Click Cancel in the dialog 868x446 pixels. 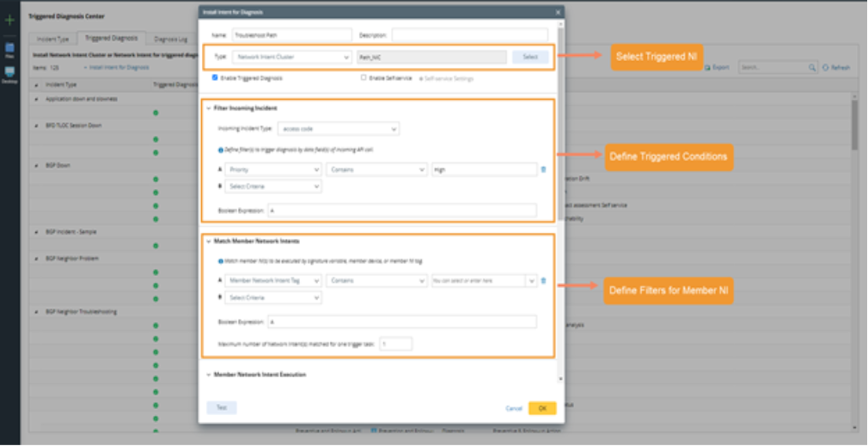514,408
